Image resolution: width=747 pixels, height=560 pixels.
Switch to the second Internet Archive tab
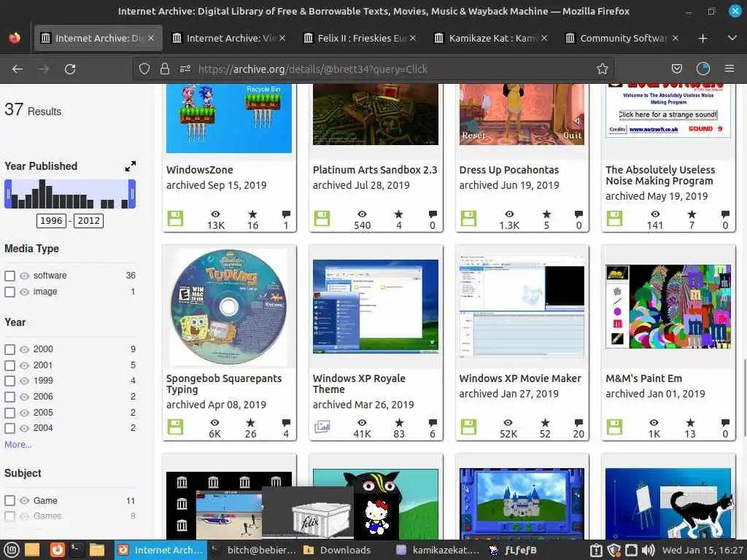click(228, 38)
